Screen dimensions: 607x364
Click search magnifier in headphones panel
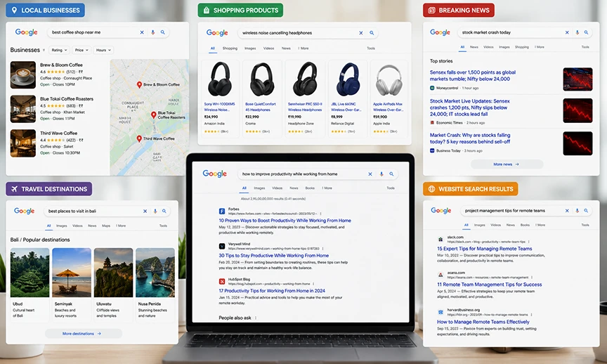point(372,33)
